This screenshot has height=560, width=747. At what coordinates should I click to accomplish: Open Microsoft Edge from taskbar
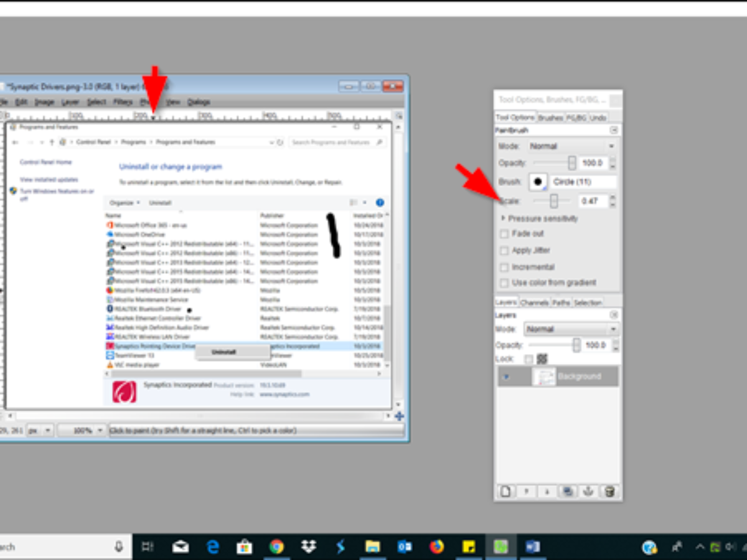[213, 547]
